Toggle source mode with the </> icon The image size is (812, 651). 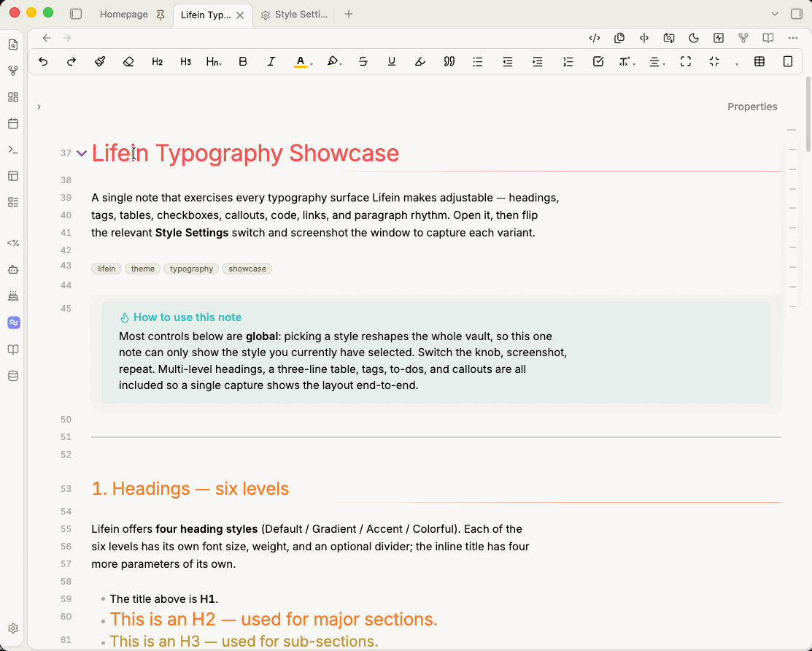[x=595, y=38]
